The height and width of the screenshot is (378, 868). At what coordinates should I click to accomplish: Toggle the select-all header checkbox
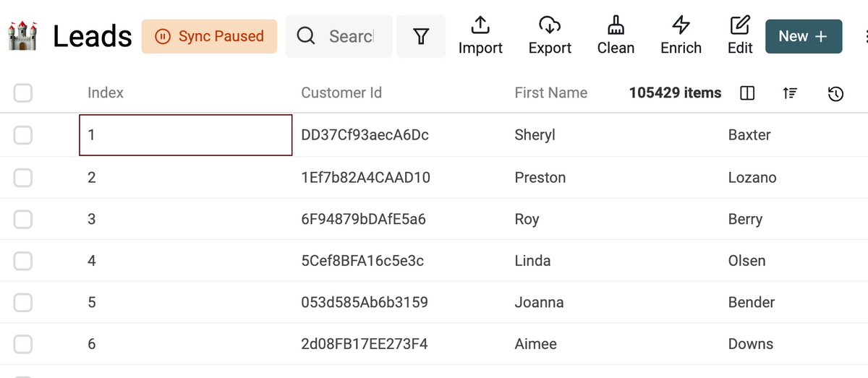pyautogui.click(x=23, y=93)
